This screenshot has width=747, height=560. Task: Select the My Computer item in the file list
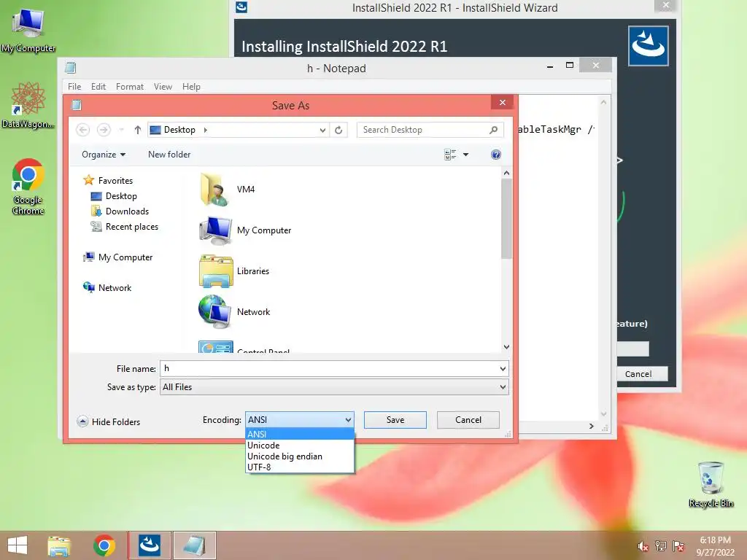(x=245, y=230)
